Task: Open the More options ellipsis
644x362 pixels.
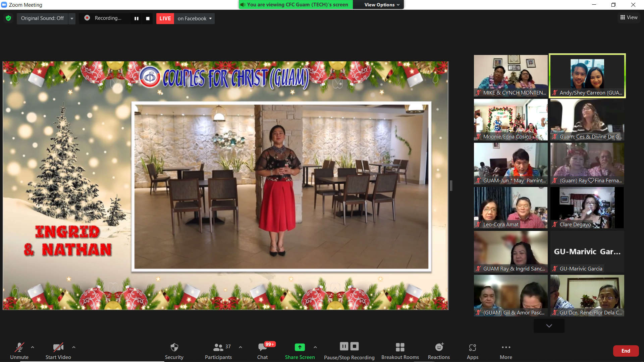Action: click(x=506, y=347)
